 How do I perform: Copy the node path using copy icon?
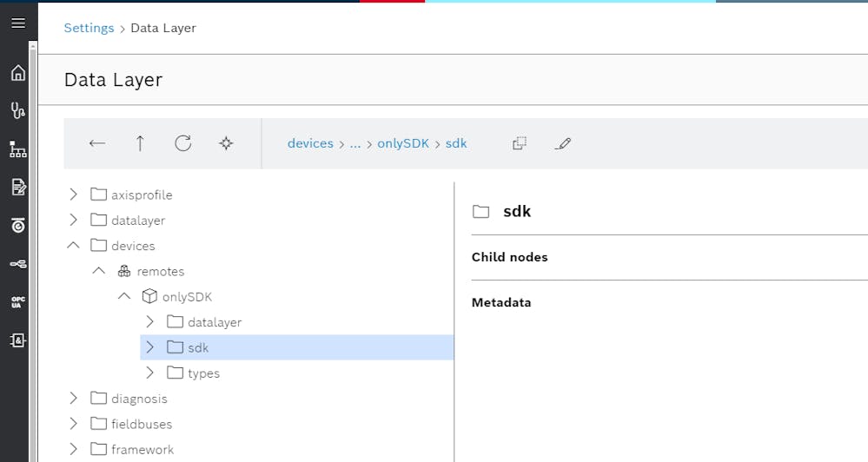[x=520, y=143]
